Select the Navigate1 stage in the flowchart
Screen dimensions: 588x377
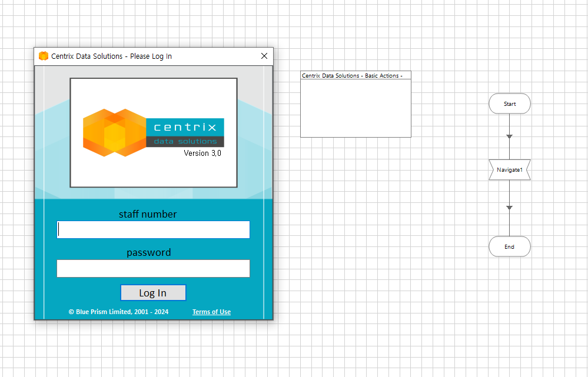click(x=510, y=170)
